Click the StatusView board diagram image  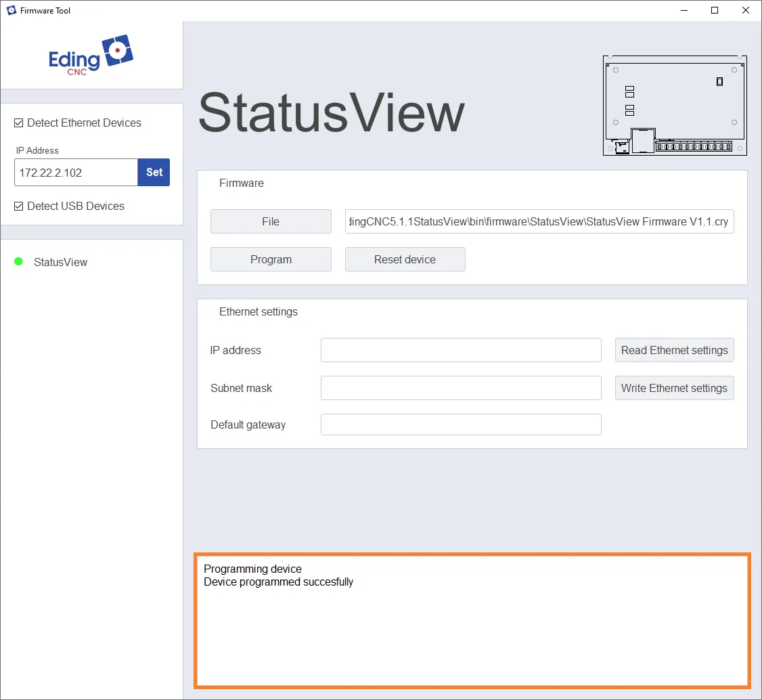(675, 106)
